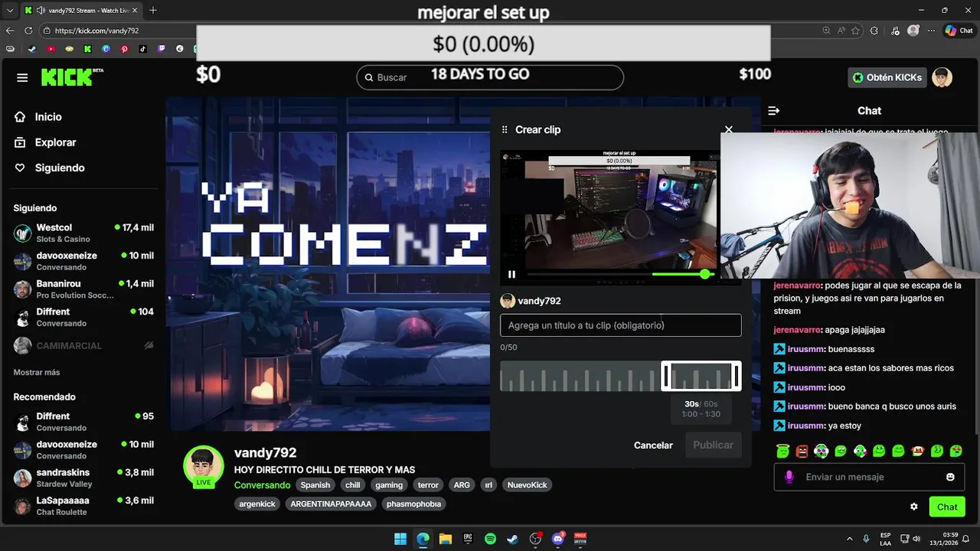Open the Pinterest bookmark
The width and height of the screenshot is (980, 551).
tap(124, 49)
